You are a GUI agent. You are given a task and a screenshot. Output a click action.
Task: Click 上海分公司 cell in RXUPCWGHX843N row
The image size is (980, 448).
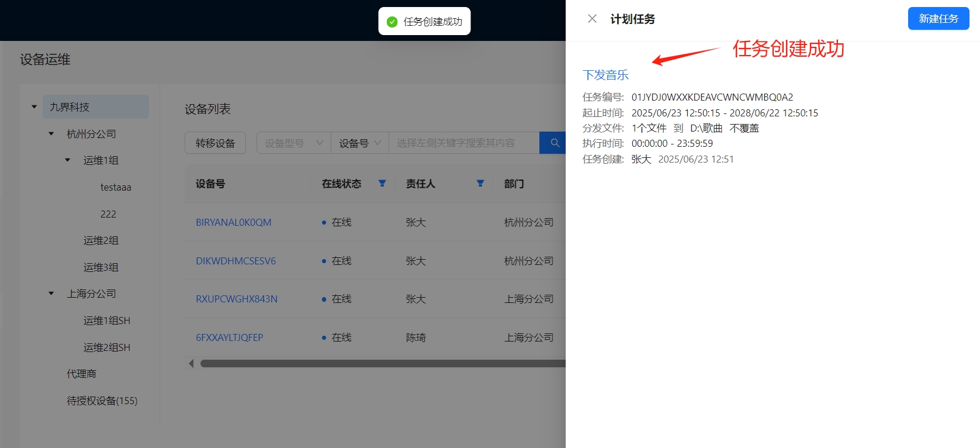tap(529, 299)
